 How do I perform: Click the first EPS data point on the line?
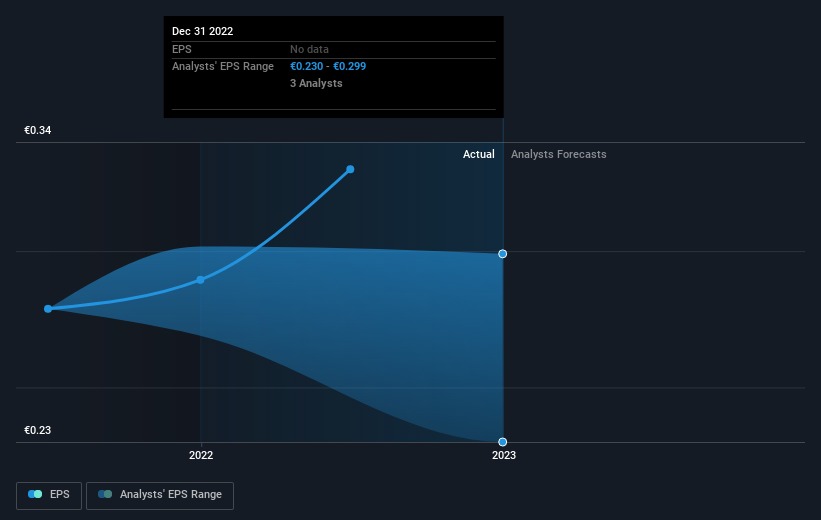point(48,309)
